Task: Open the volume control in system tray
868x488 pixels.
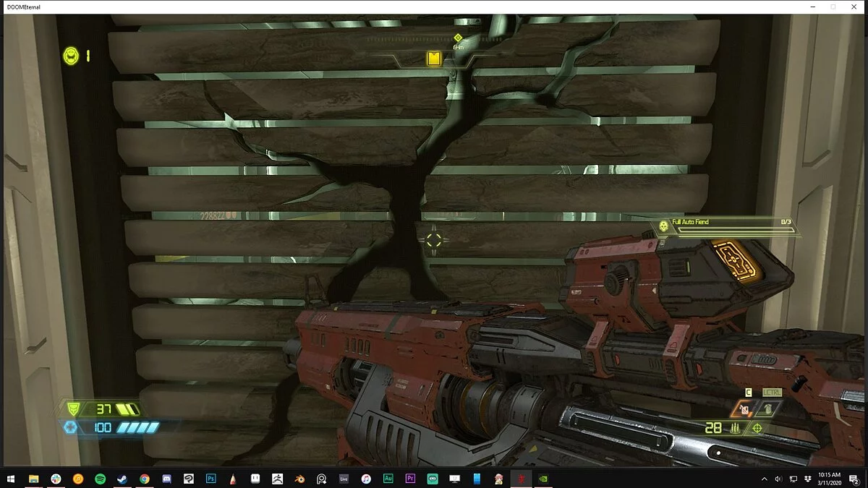Action: (778, 479)
